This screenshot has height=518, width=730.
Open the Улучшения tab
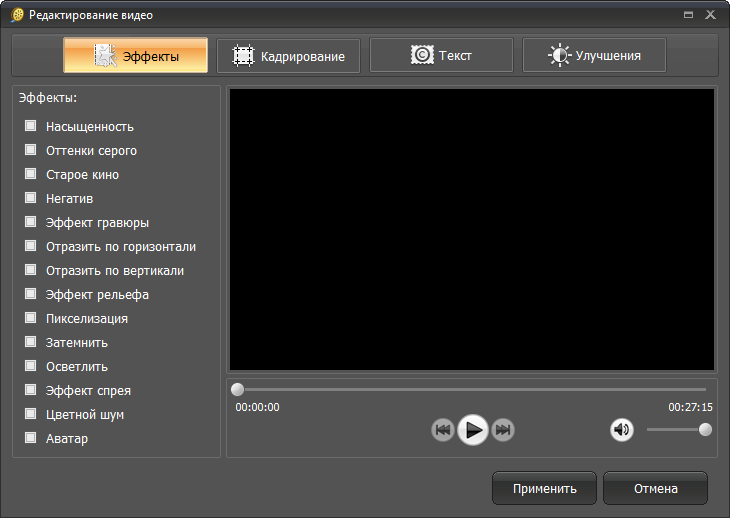[x=594, y=55]
